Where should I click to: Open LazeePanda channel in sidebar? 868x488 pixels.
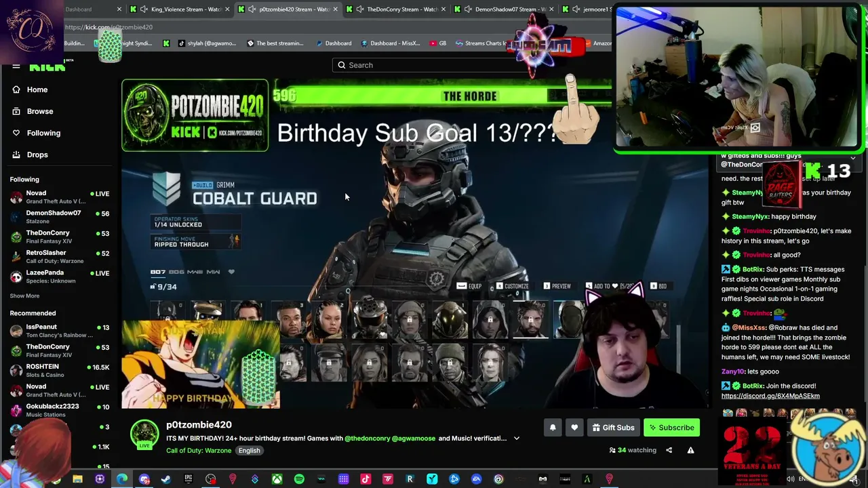tap(59, 277)
